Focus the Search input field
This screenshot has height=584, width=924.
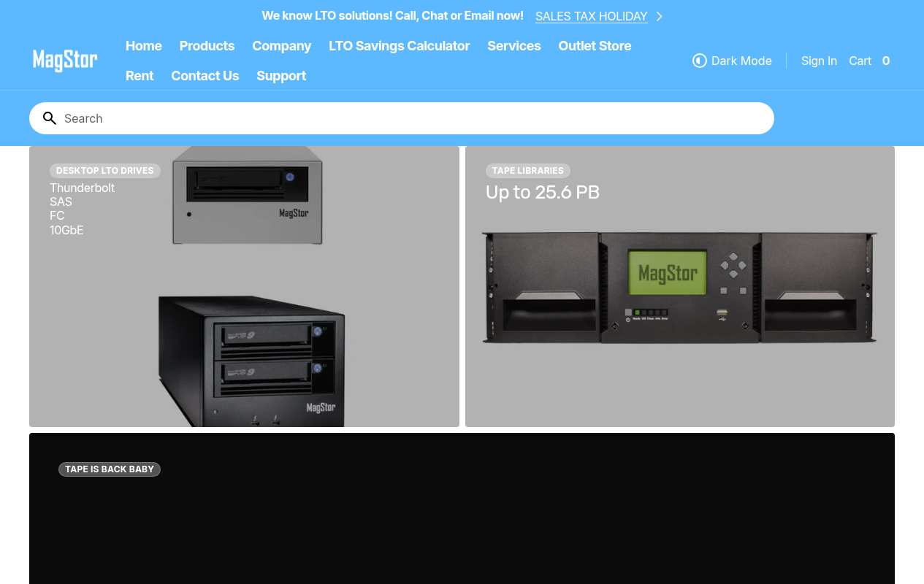pos(402,118)
